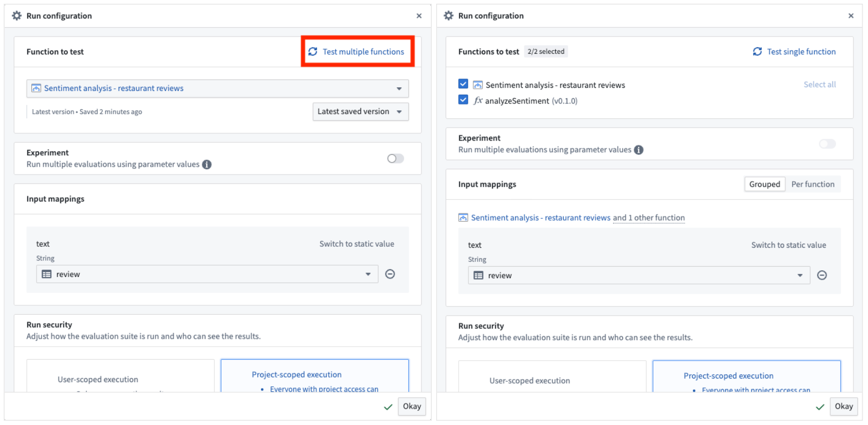Click the refresh icon next to Test single function
868x425 pixels.
(757, 52)
